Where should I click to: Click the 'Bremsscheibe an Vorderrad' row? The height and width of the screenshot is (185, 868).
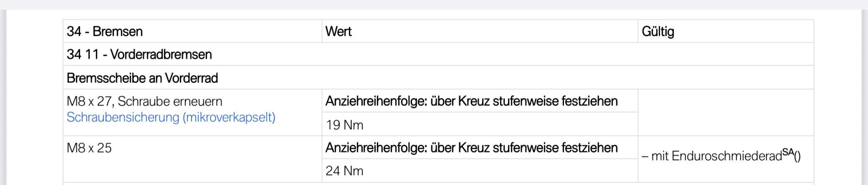point(142,78)
